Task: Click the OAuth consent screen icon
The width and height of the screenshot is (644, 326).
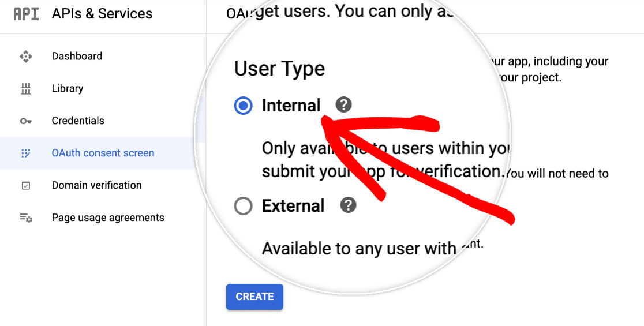Action: coord(26,153)
